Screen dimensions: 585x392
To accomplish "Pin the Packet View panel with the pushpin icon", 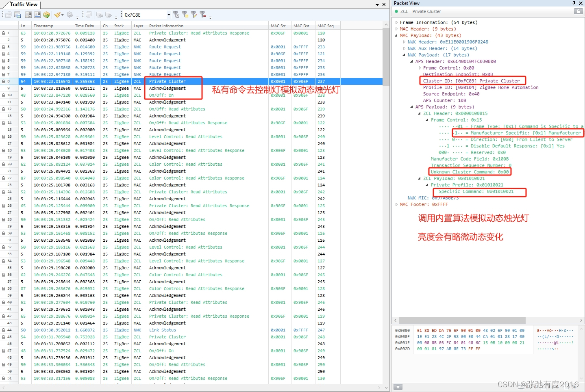I will tap(574, 3).
